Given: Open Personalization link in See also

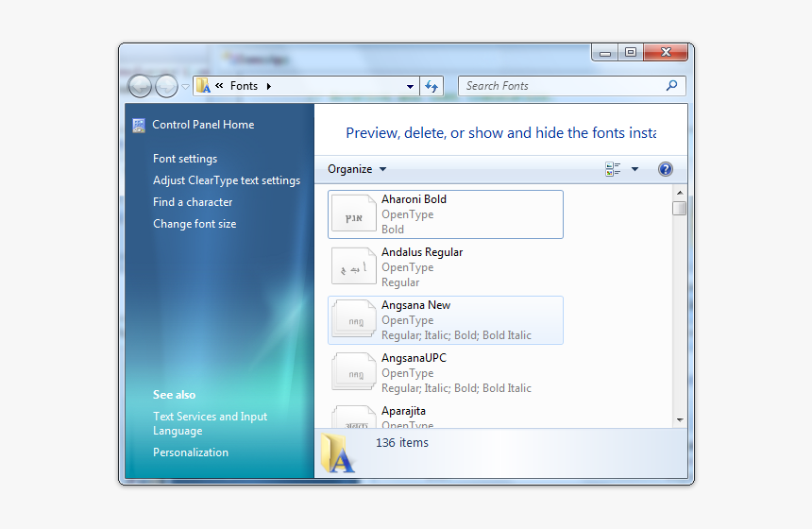Looking at the screenshot, I should coord(191,452).
